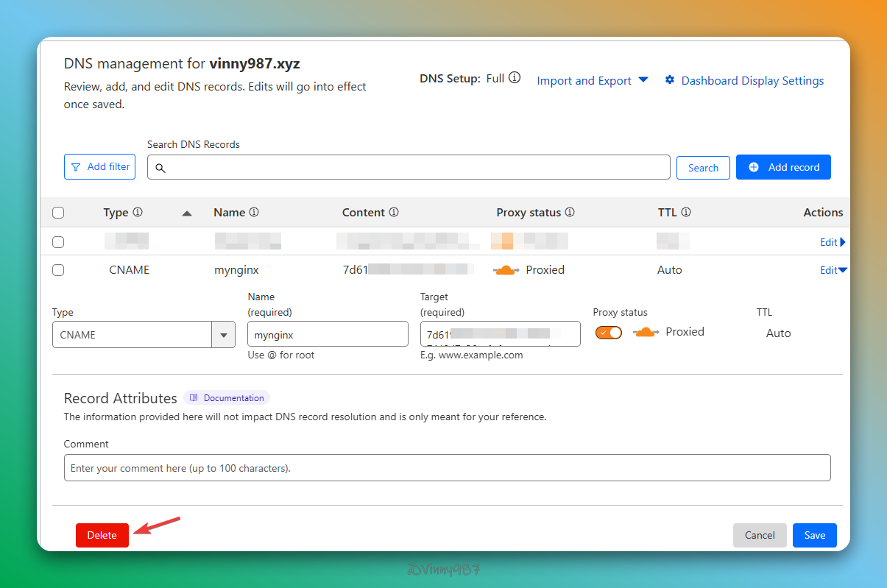Click the Type column info icon
887x588 pixels.
coord(137,212)
